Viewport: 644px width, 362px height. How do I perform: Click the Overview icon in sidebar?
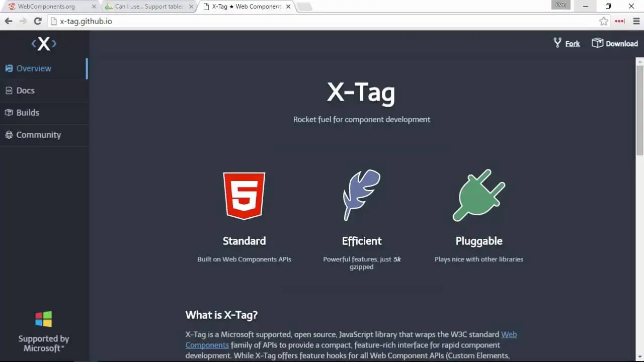click(x=9, y=68)
